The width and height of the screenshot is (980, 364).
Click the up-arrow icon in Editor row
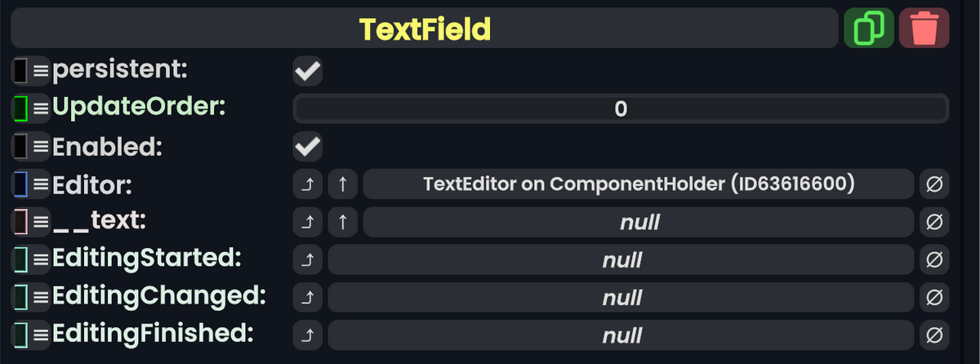[343, 184]
